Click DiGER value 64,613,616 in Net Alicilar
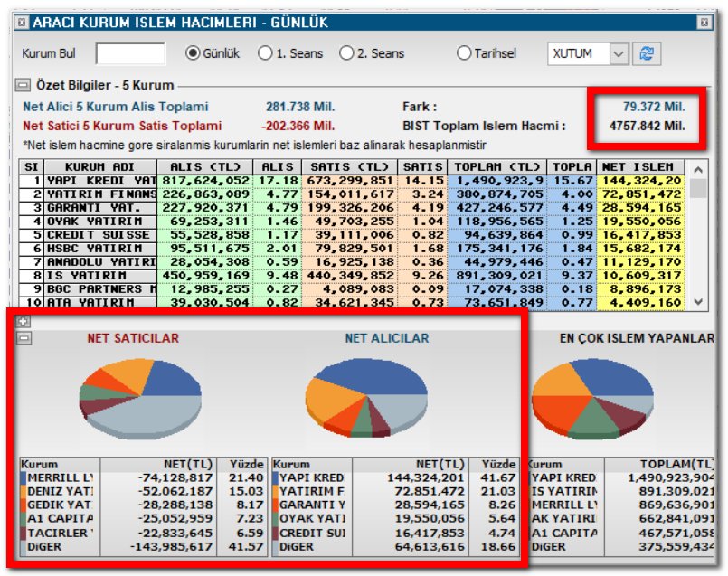Screen dimensions: 728x576 [430, 547]
